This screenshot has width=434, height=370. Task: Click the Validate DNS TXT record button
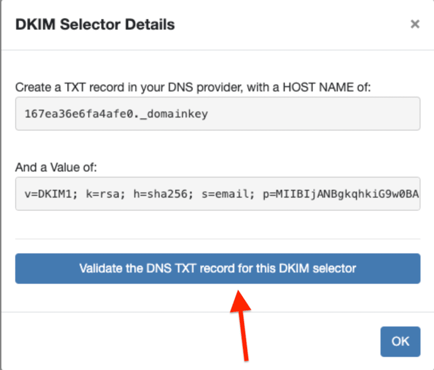tap(218, 269)
